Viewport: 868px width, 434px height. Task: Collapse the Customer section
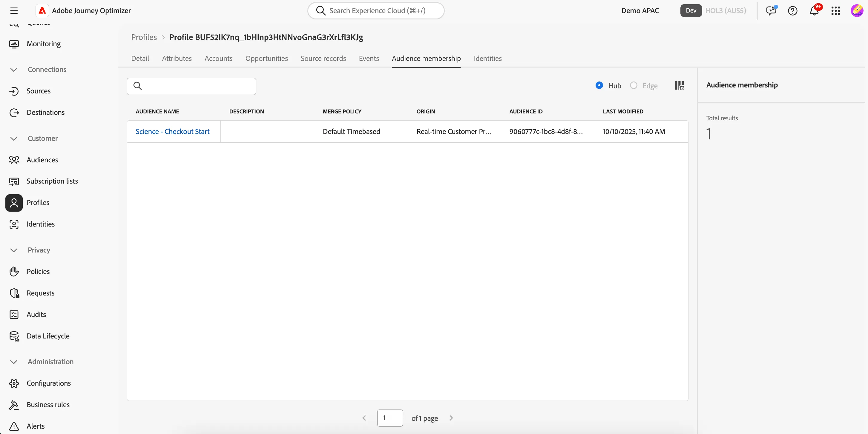pyautogui.click(x=14, y=139)
